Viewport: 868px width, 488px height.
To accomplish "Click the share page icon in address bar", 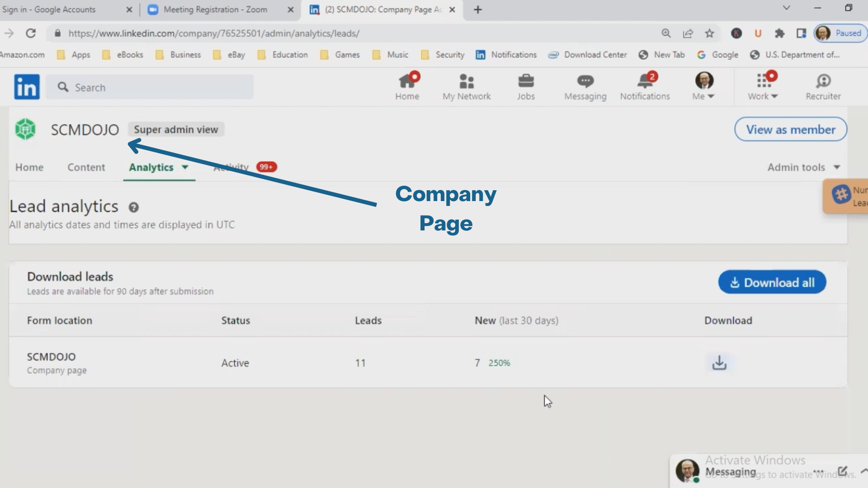I will pos(688,33).
